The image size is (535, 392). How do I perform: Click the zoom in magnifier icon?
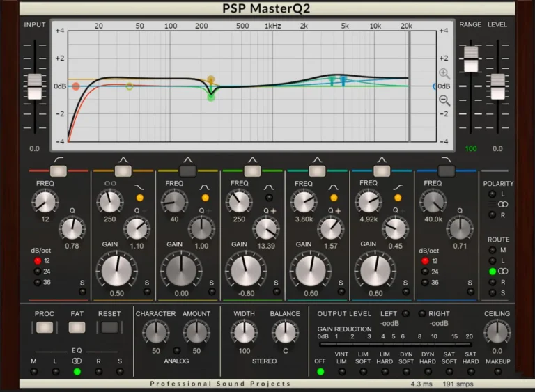click(x=444, y=73)
